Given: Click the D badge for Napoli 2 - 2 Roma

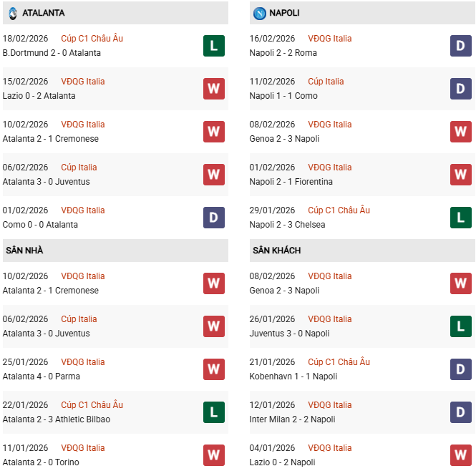Looking at the screenshot, I should (460, 46).
